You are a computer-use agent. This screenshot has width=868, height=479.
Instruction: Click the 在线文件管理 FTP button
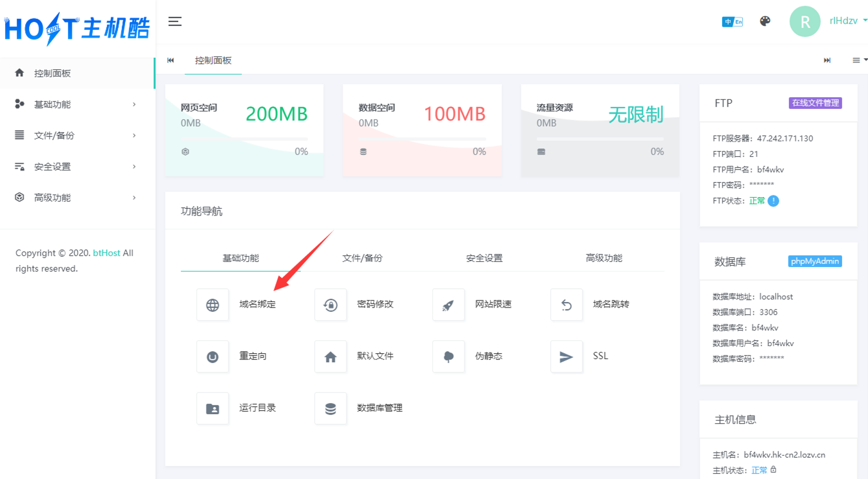(x=815, y=103)
